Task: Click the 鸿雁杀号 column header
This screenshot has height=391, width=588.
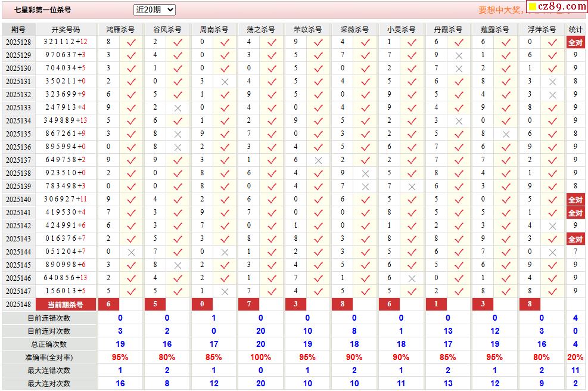Action: coord(120,29)
